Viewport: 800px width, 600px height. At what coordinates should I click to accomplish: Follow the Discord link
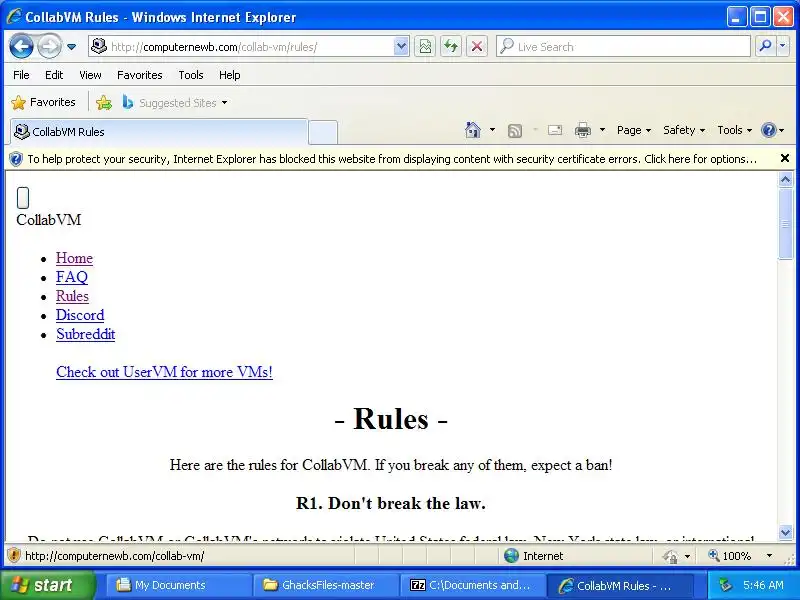[80, 315]
